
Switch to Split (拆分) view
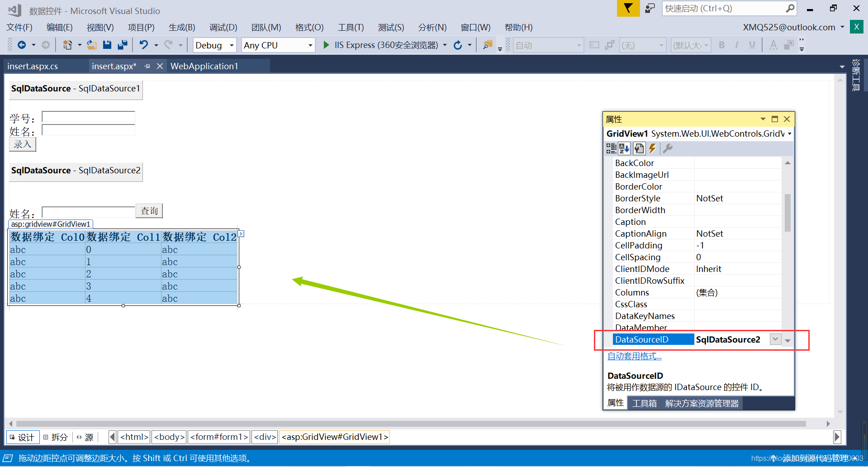click(56, 437)
